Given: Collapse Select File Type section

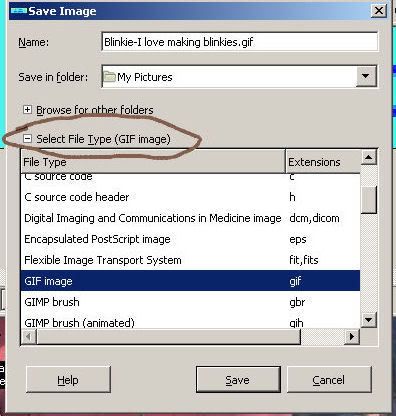Looking at the screenshot, I should coord(27,139).
